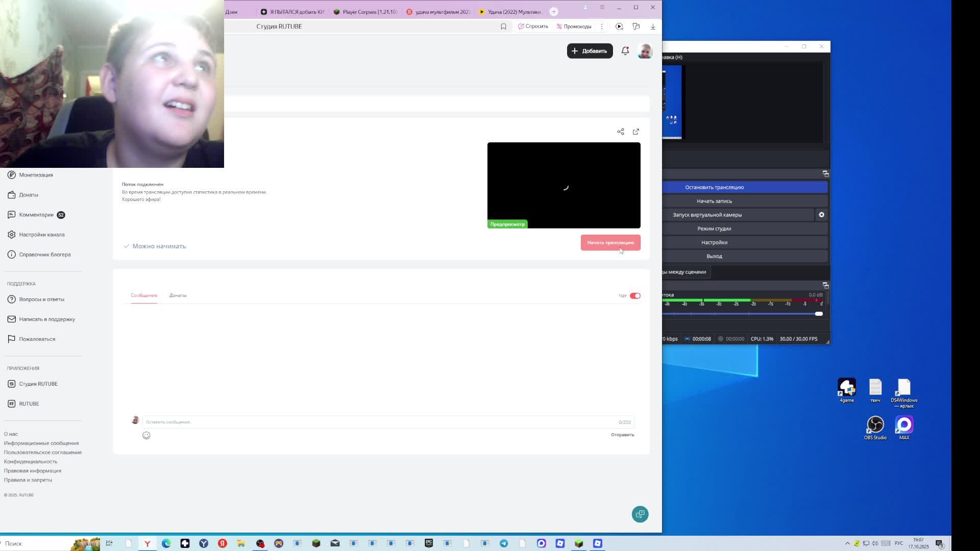Image resolution: width=980 pixels, height=551 pixels.
Task: Open the browser downloads icon
Action: pos(652,27)
